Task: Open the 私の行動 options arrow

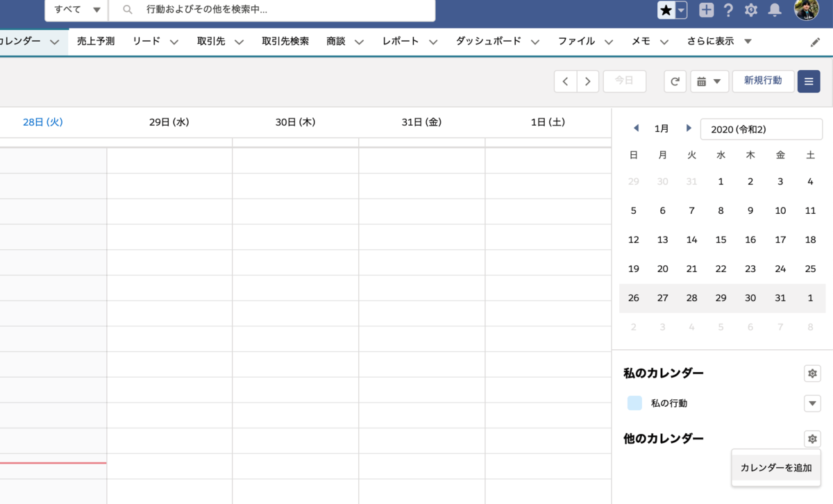Action: (x=812, y=403)
